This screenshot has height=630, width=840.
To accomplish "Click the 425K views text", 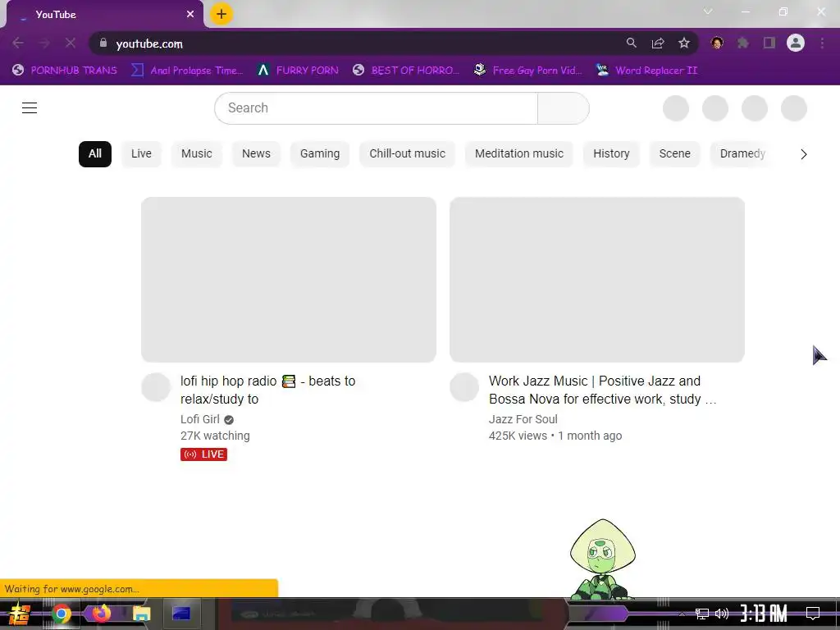I will pyautogui.click(x=518, y=436).
